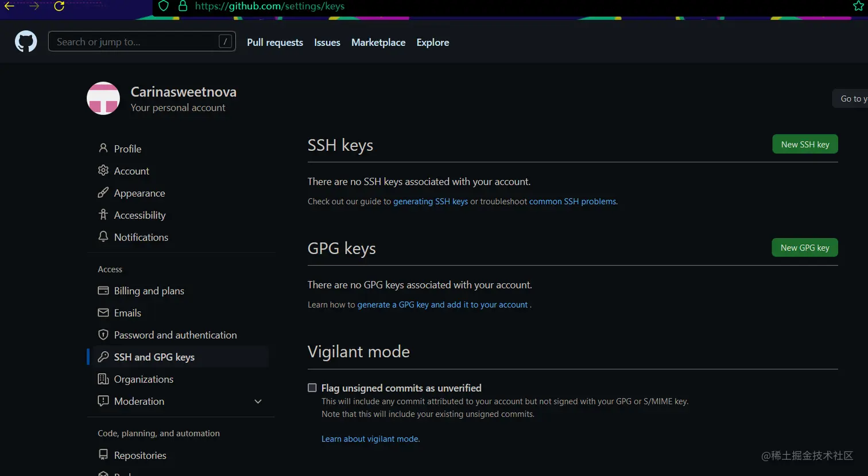Screen dimensions: 868x476
Task: Open Learn about vigilant mode link
Action: click(x=370, y=439)
